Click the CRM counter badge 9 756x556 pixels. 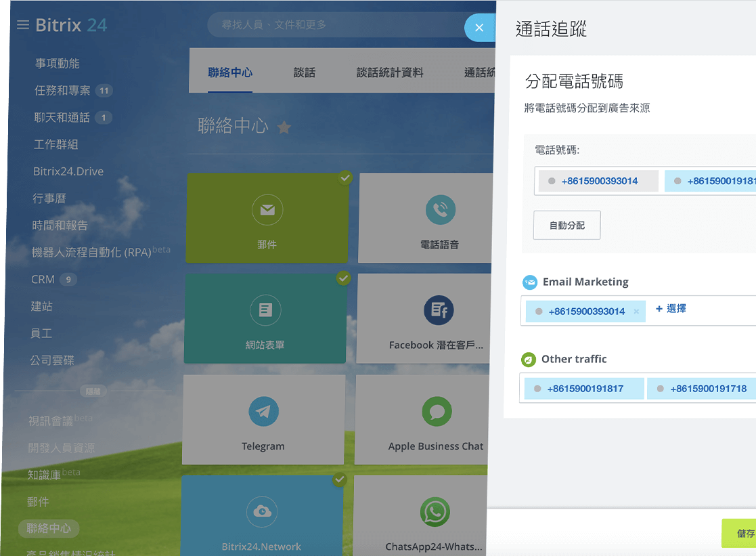(x=68, y=280)
